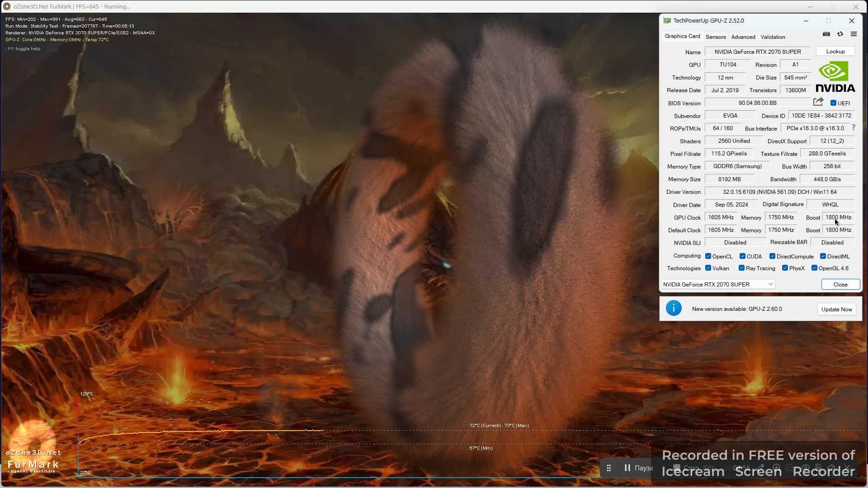Toggle the PhysX checkbox

tap(785, 268)
